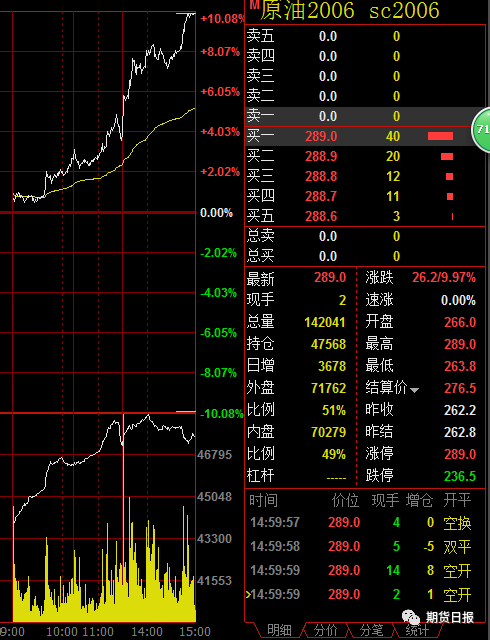This screenshot has height=640, width=490.
Task: Click the 昨收 value 262.2
Action: pos(460,410)
